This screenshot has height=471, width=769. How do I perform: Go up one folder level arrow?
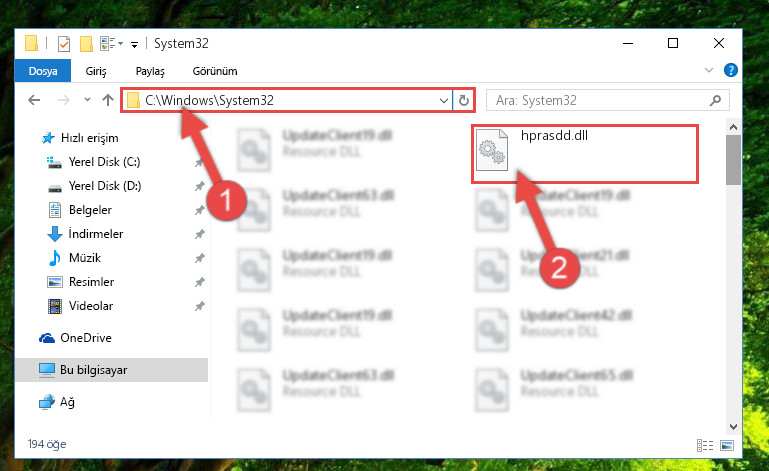(108, 100)
